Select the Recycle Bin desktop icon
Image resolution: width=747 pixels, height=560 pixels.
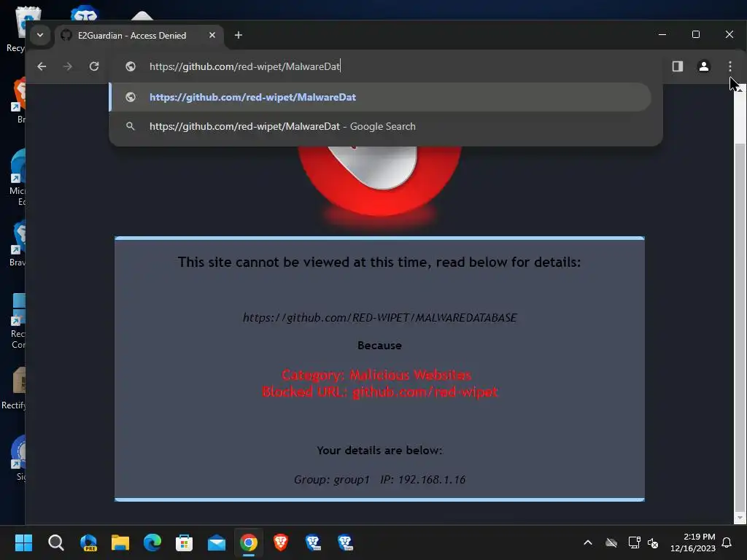point(15,29)
